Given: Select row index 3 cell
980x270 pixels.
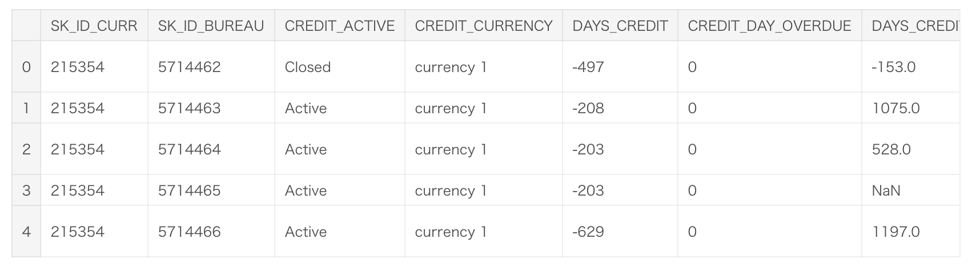Looking at the screenshot, I should point(26,190).
